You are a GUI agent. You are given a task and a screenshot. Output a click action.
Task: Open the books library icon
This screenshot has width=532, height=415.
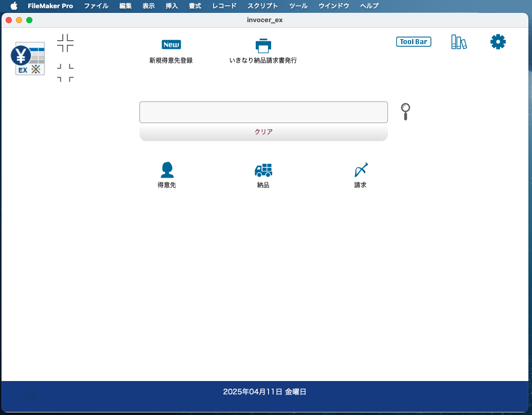(458, 42)
